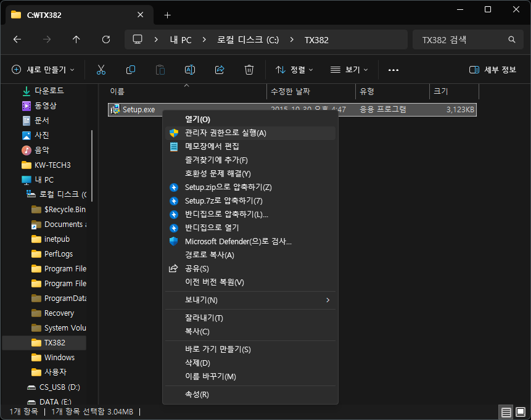Click the Copy icon in toolbar
The width and height of the screenshot is (531, 420).
[130, 70]
